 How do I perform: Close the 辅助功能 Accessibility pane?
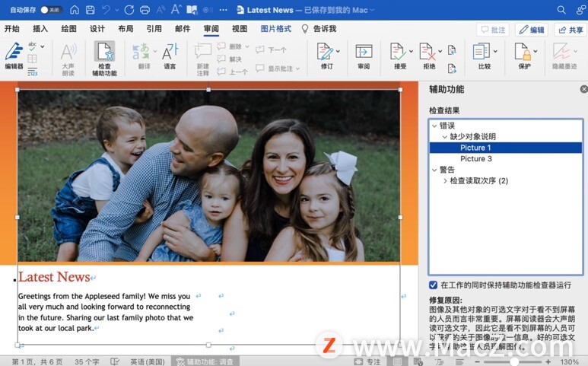pos(584,89)
